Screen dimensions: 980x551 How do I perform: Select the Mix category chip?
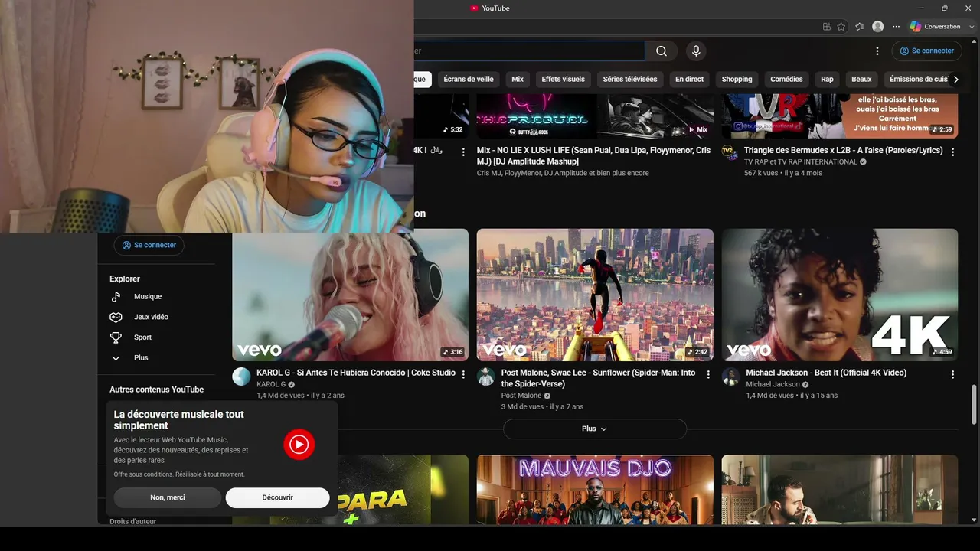(518, 80)
